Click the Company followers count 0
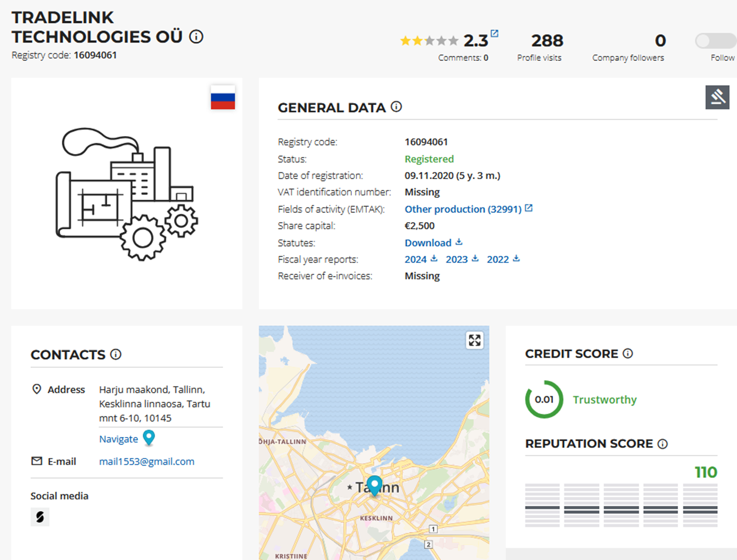The height and width of the screenshot is (560, 737). coord(660,41)
